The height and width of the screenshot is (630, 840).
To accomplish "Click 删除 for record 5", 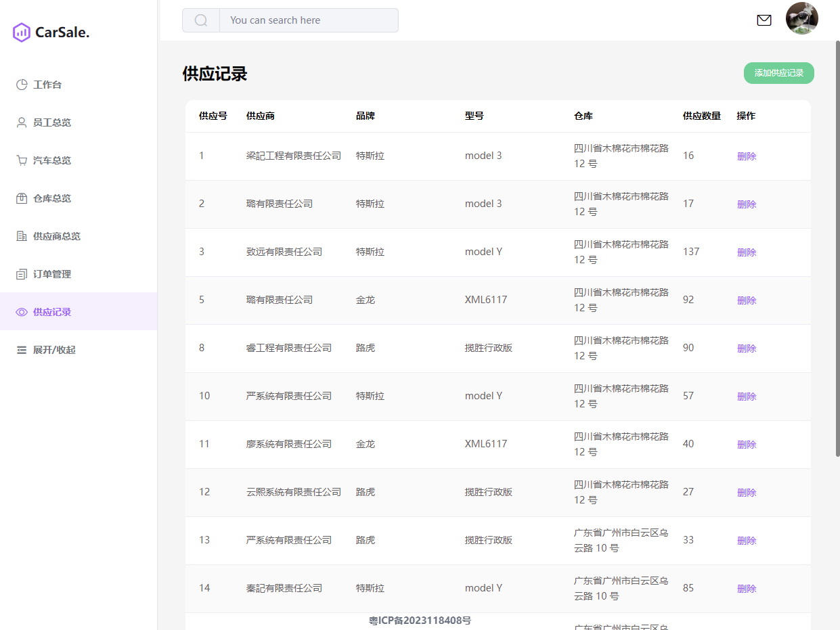I will [x=747, y=300].
